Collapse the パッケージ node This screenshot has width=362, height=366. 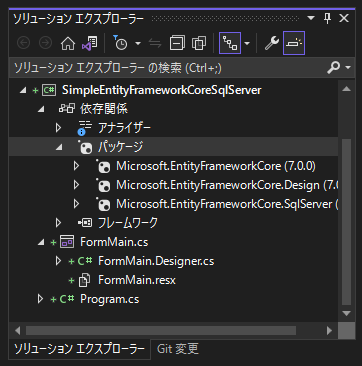coord(59,147)
